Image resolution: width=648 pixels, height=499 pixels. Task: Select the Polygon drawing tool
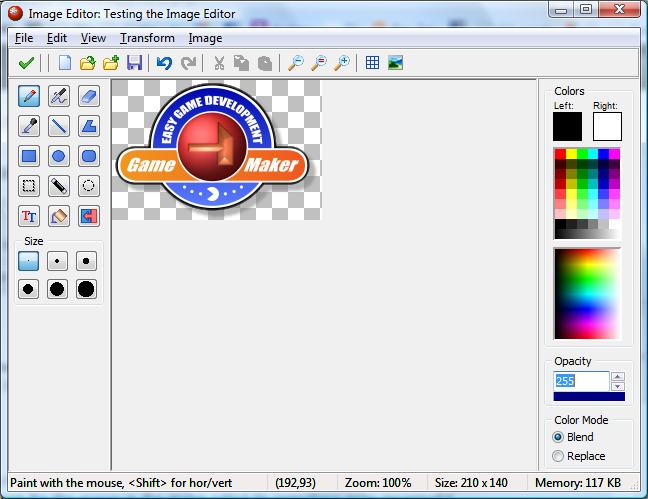pos(89,126)
